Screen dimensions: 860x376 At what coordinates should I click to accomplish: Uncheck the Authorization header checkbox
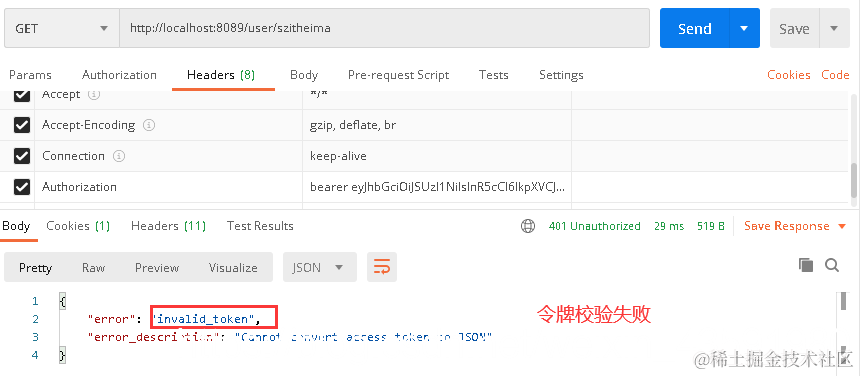[x=21, y=187]
